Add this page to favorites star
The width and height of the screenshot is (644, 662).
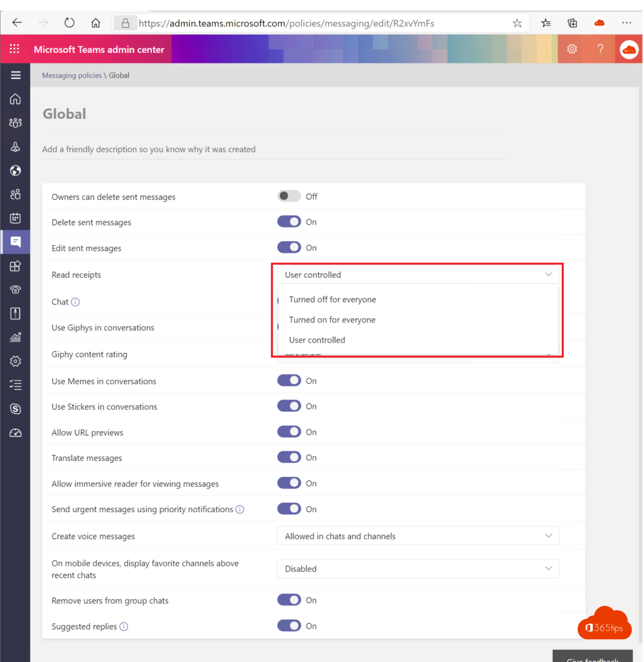(x=517, y=23)
